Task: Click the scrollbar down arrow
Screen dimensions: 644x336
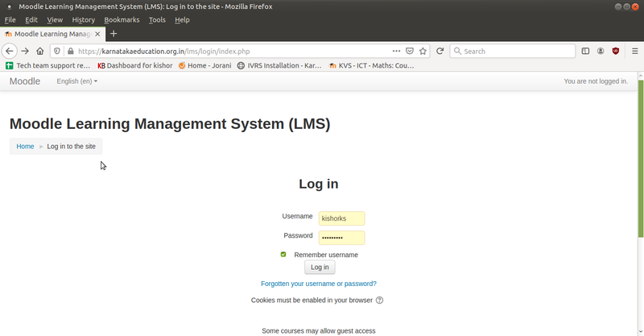Action: [641, 331]
